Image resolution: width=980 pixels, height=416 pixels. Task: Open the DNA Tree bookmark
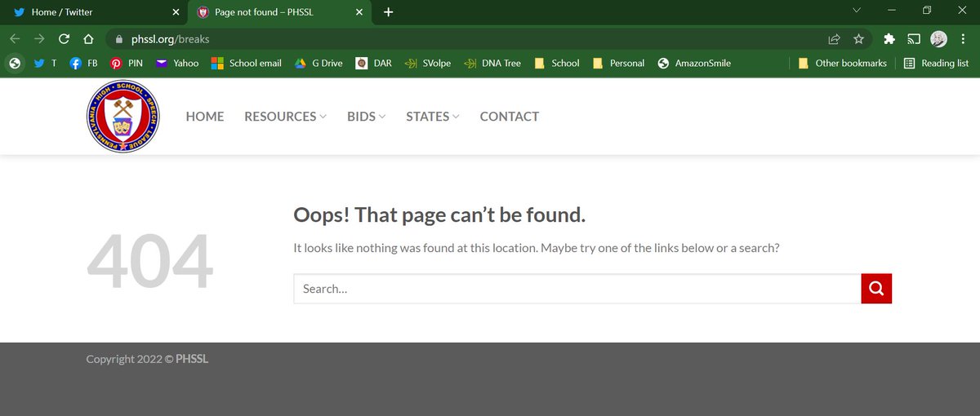click(x=492, y=63)
